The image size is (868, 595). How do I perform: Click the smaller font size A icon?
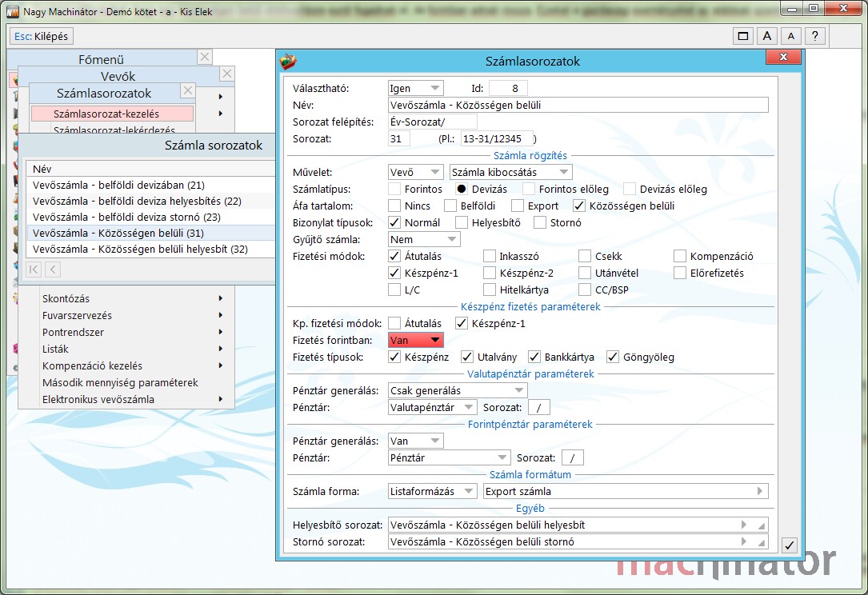click(x=790, y=36)
